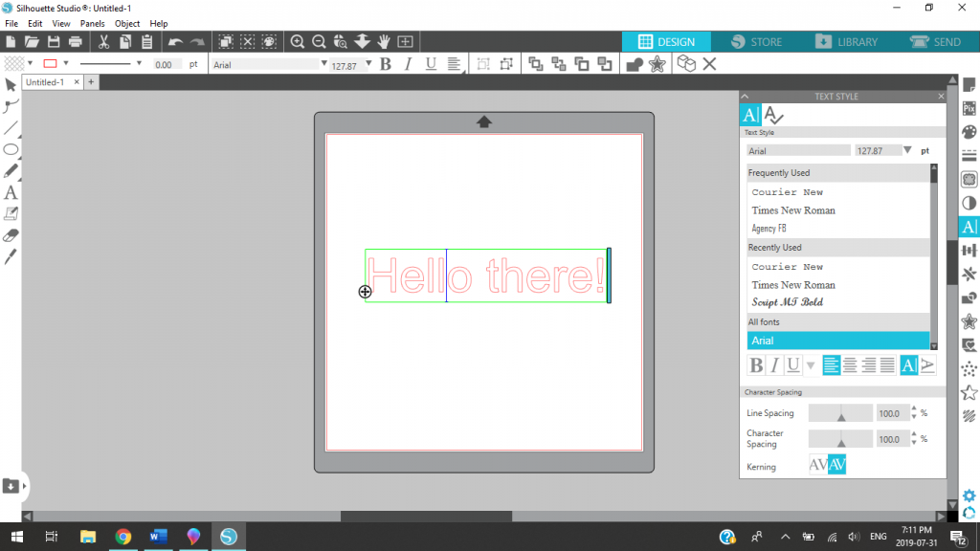Click the Zoom Out icon

tap(319, 42)
